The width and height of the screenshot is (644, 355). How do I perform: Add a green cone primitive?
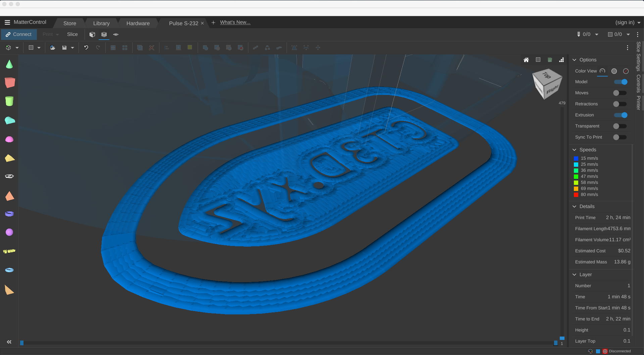pos(9,64)
